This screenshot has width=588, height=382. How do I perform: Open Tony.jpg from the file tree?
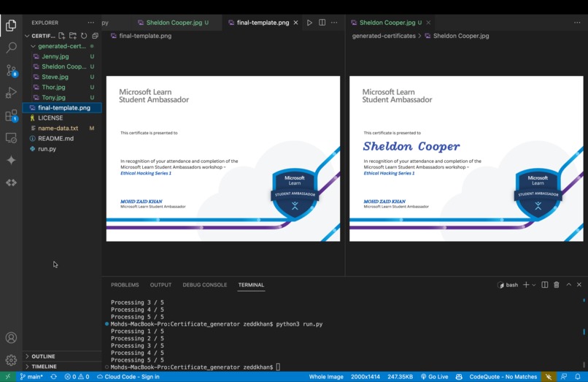click(62, 97)
